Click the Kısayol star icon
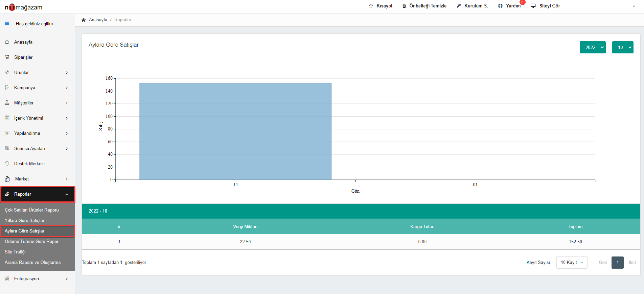Image resolution: width=644 pixels, height=294 pixels. 371,6
